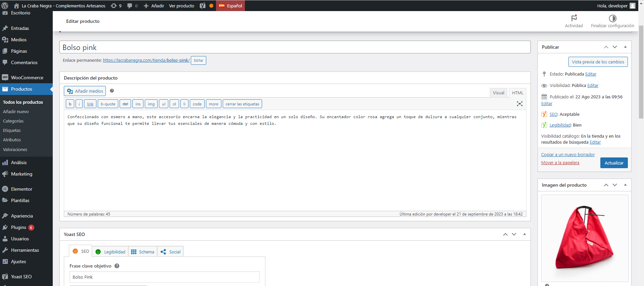Click Mover a la papelera link

click(560, 163)
